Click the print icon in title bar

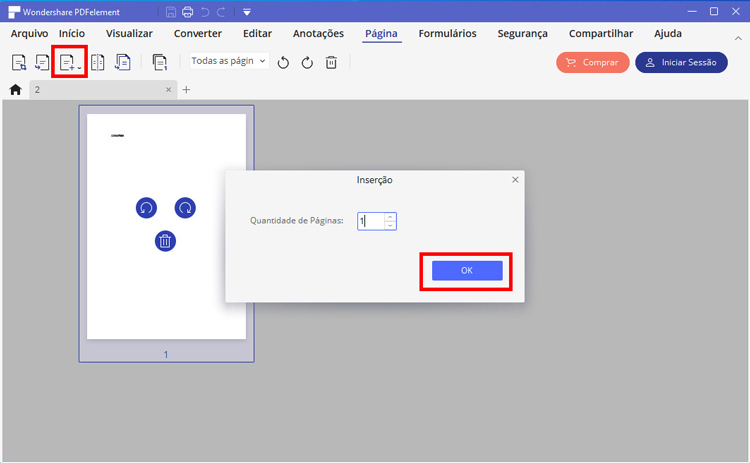(188, 12)
